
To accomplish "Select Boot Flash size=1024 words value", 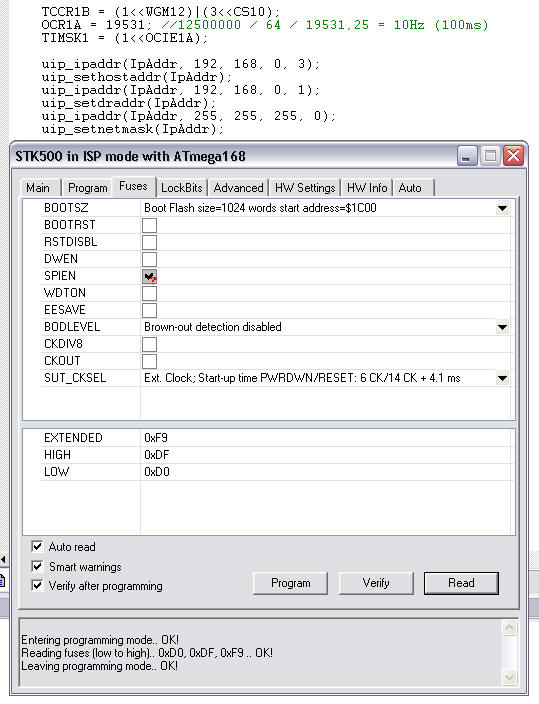I will point(260,208).
